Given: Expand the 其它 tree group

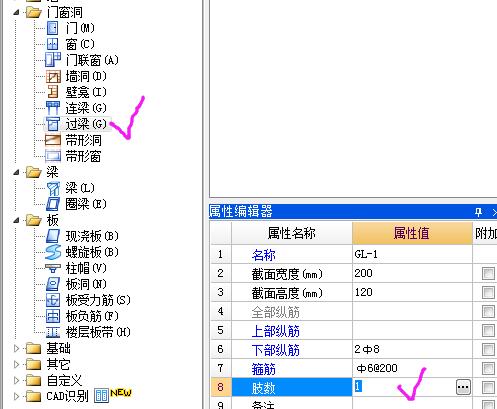Looking at the screenshot, I should point(16,364).
